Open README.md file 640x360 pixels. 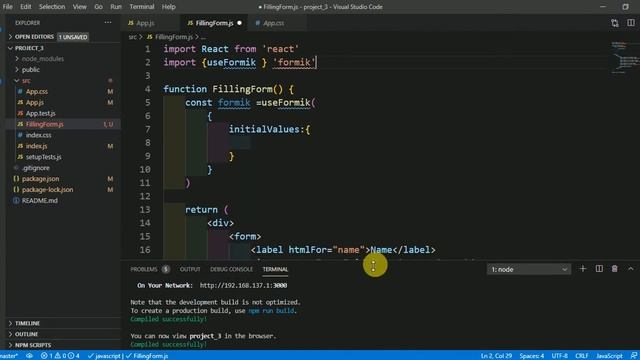point(39,200)
